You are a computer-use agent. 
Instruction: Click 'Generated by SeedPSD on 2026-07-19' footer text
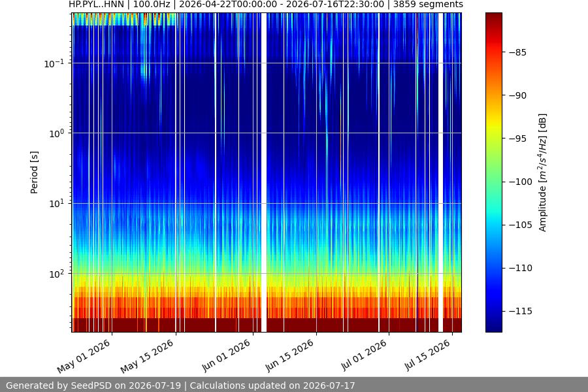(x=93, y=385)
